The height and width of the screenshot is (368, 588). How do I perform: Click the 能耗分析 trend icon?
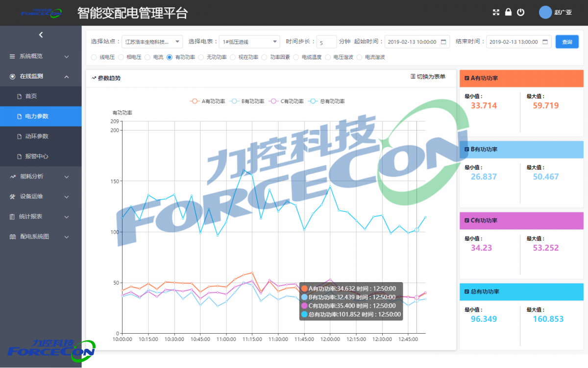click(12, 177)
